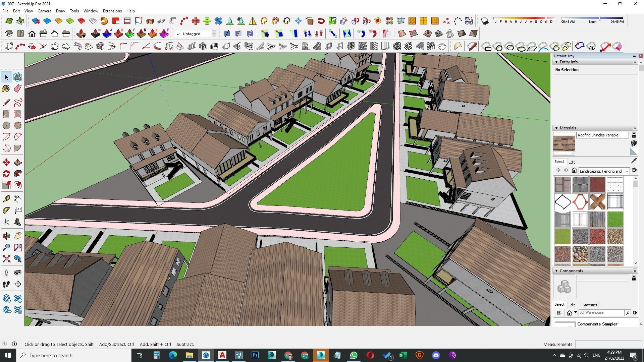Open Windows Start menu

(8, 355)
